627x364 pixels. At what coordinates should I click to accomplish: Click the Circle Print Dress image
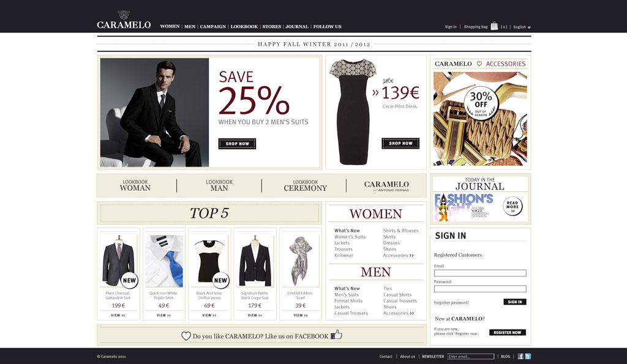pyautogui.click(x=352, y=112)
